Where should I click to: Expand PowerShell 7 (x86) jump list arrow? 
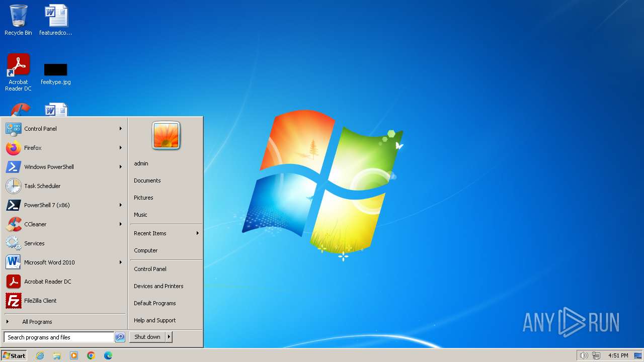click(121, 205)
